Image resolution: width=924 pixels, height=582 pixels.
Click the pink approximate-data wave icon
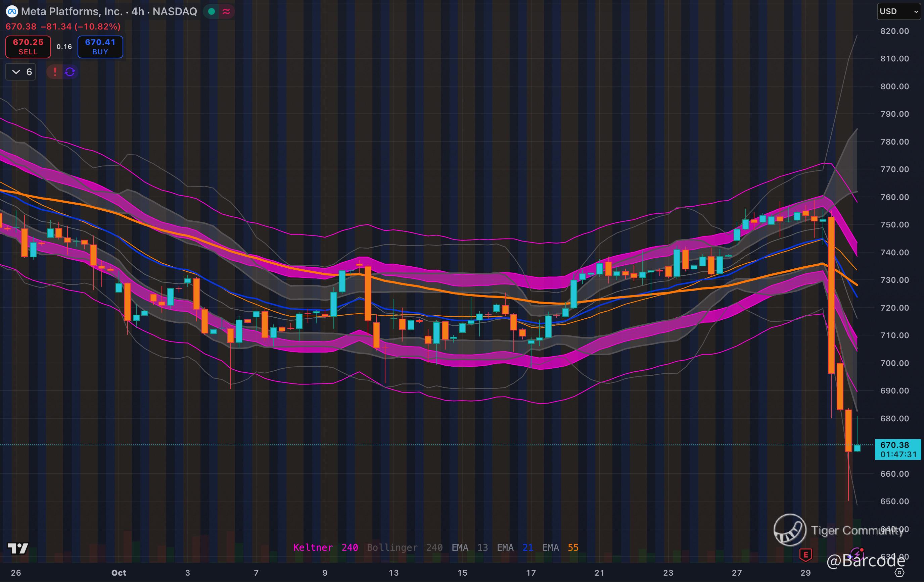pyautogui.click(x=226, y=11)
